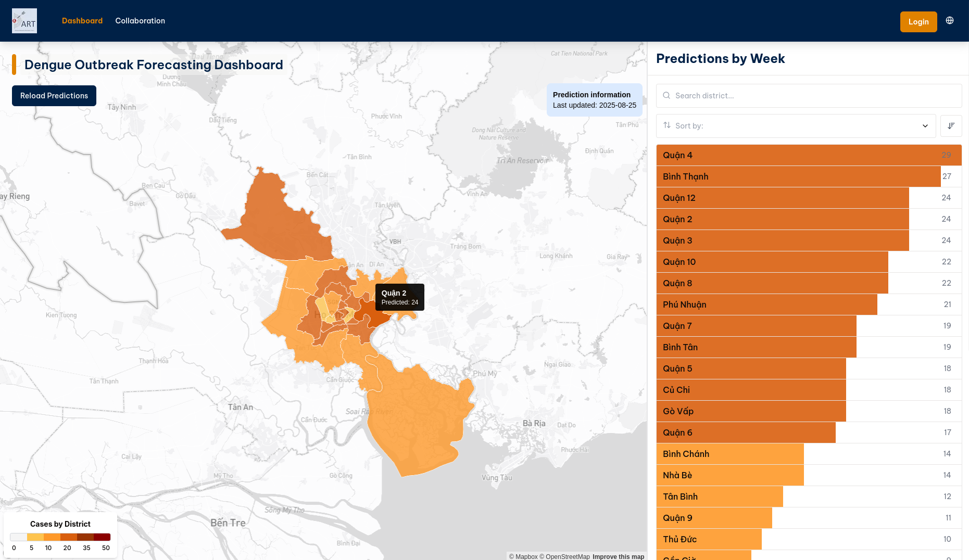Click the dark red legend swatch
Viewport: 969px width, 560px height.
[x=102, y=537]
